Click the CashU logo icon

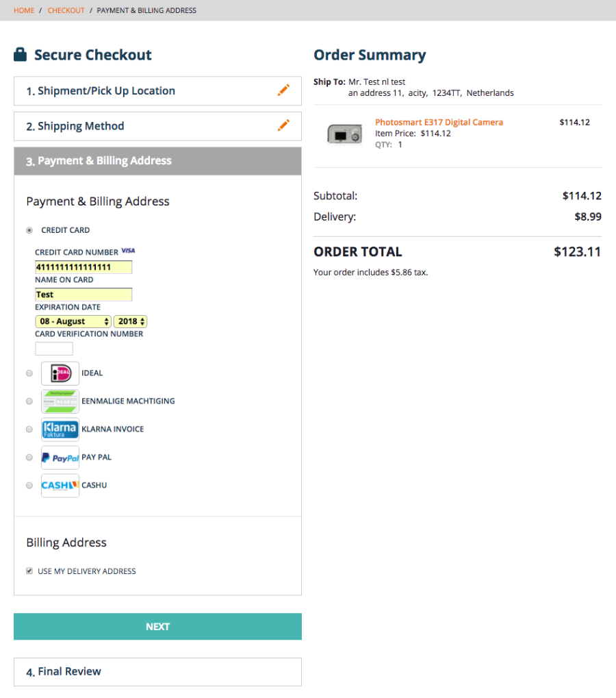coord(60,486)
